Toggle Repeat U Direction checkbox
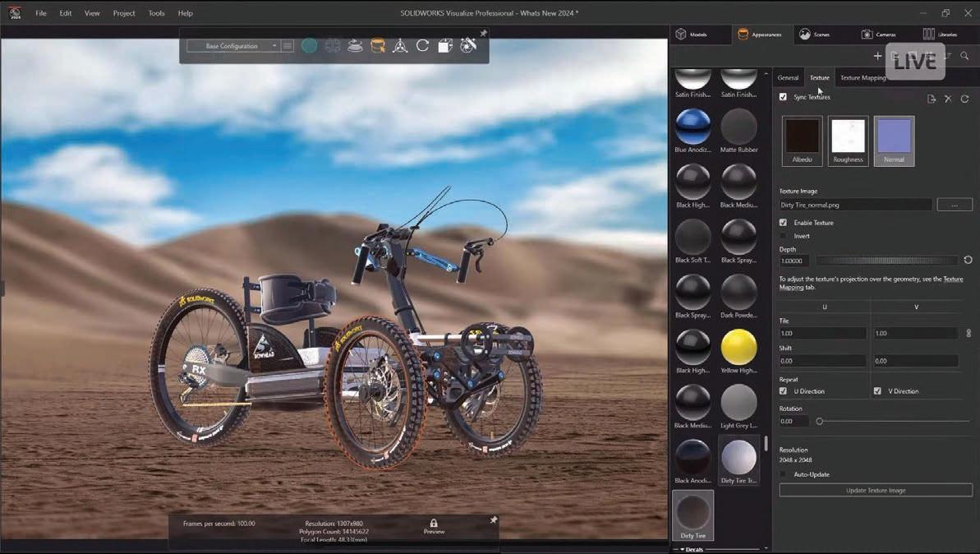This screenshot has width=980, height=554. tap(783, 390)
